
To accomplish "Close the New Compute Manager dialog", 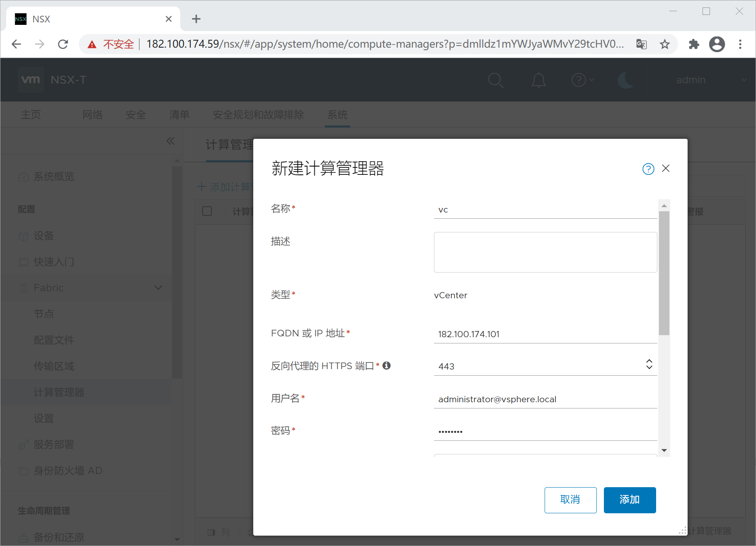I will coord(666,169).
